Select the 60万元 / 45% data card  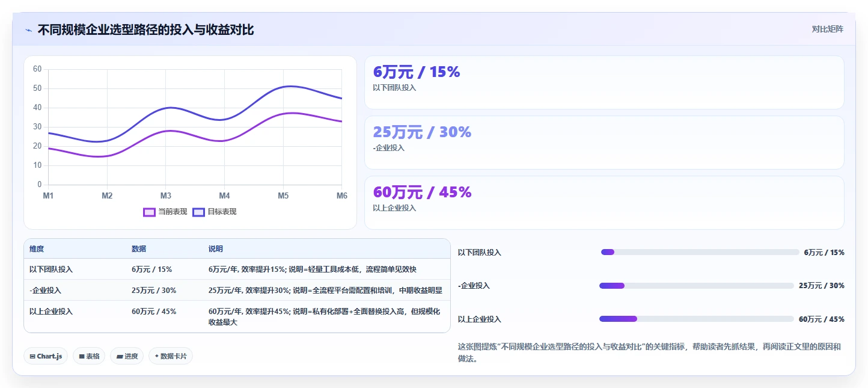point(604,203)
